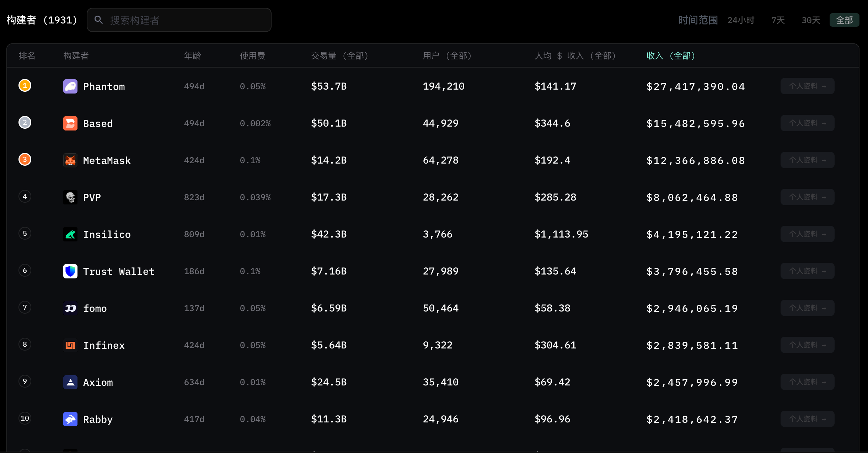The width and height of the screenshot is (868, 453).
Task: Click the search magnifier icon
Action: tap(99, 20)
